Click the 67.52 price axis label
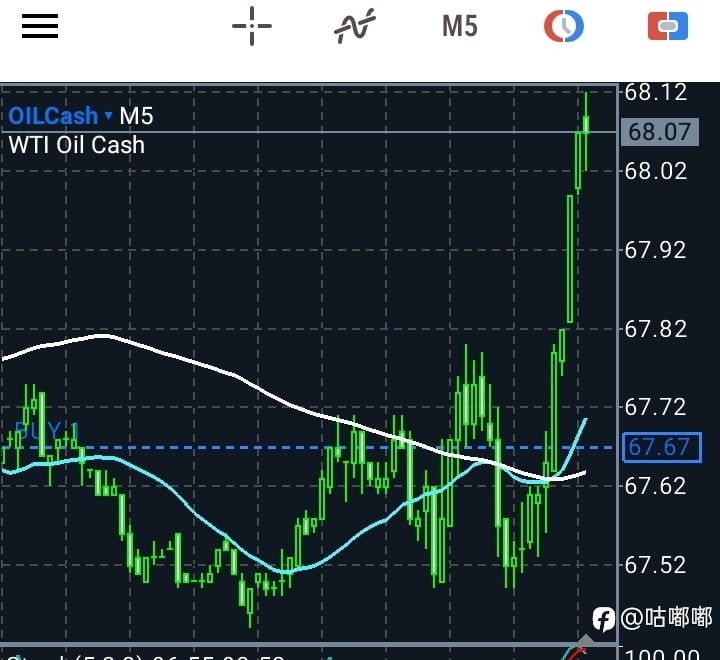 656,565
